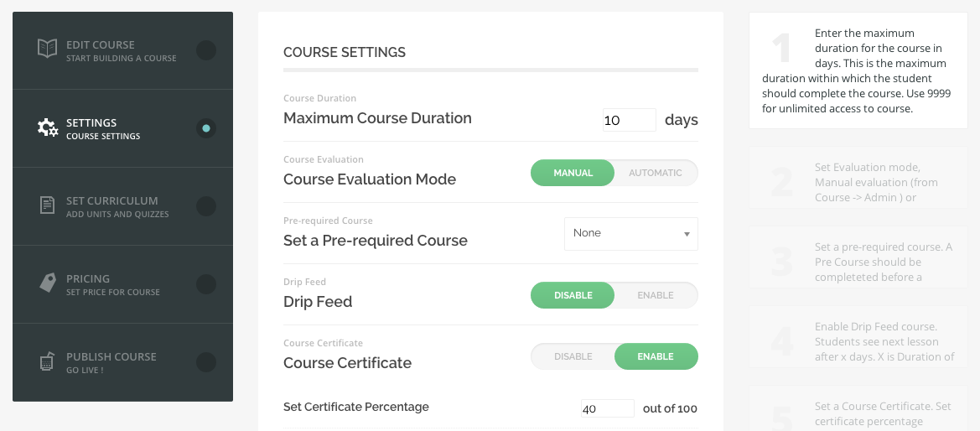980x431 pixels.
Task: Switch evaluation mode to Automatic
Action: (656, 173)
